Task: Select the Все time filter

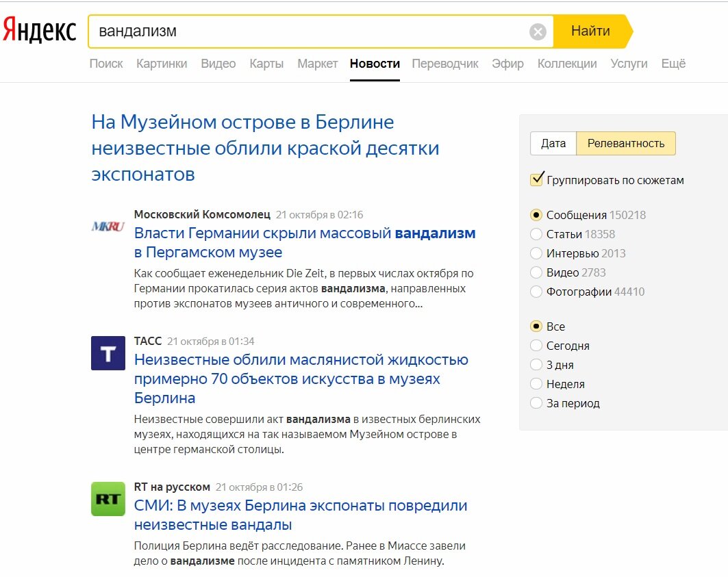Action: tap(536, 326)
